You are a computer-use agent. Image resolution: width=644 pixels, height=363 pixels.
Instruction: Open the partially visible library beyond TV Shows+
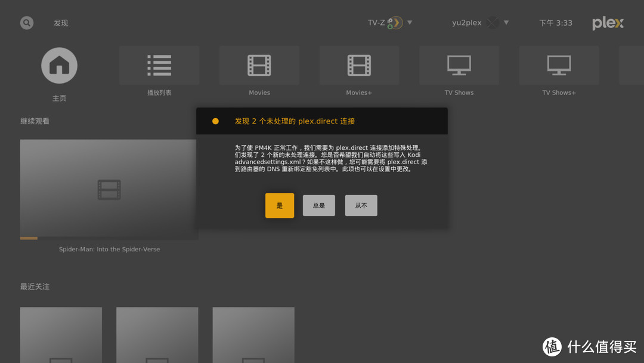coord(633,66)
